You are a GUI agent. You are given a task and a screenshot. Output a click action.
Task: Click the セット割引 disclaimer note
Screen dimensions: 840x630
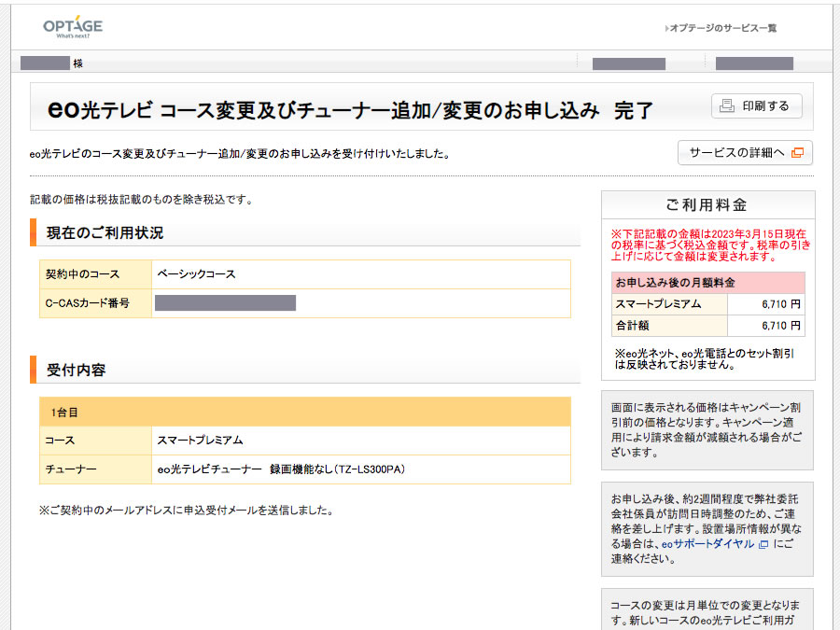tap(704, 359)
